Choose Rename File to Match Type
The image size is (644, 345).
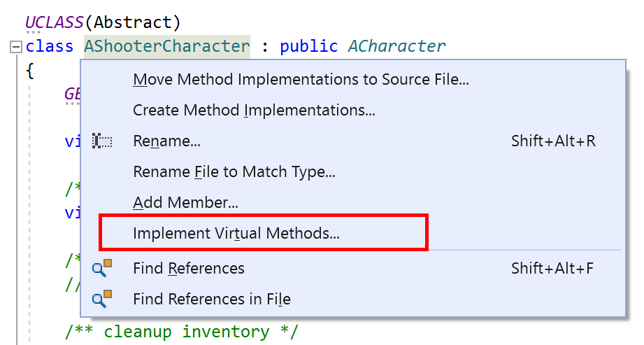(234, 172)
